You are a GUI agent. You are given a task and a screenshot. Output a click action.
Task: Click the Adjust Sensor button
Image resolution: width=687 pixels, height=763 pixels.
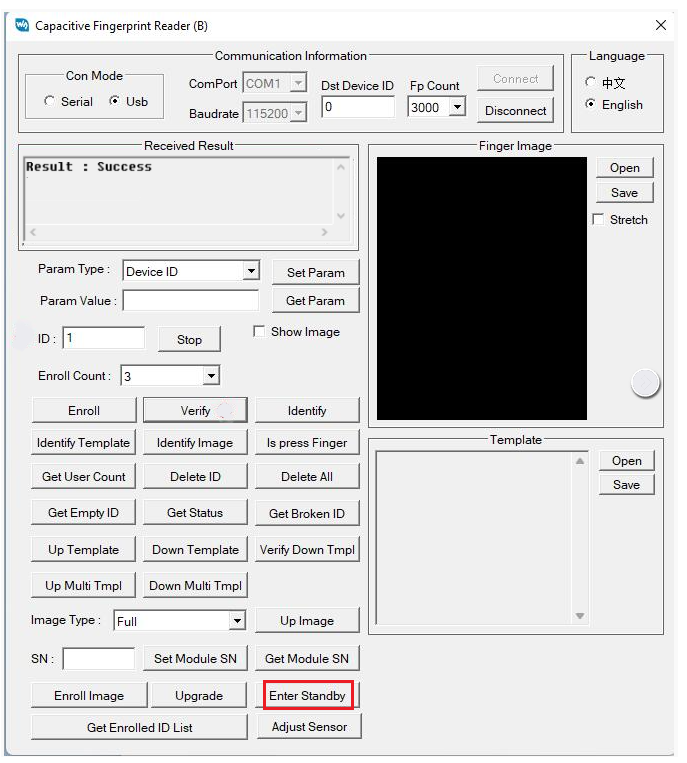click(x=309, y=727)
